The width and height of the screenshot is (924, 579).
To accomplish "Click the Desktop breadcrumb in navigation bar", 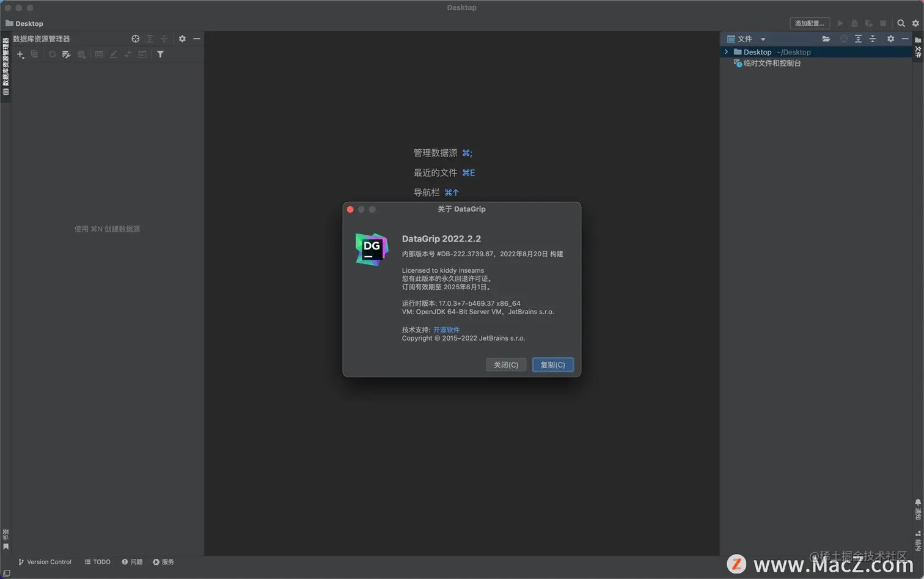I will (24, 23).
